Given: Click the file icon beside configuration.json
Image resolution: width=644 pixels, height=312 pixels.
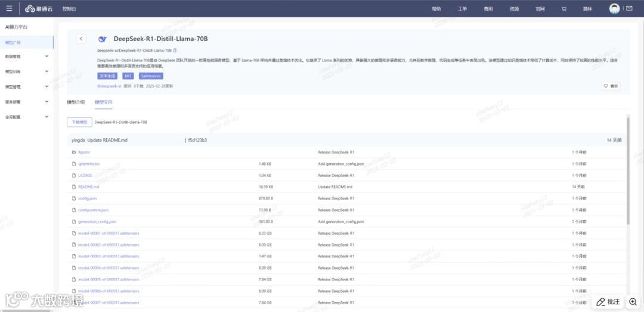Looking at the screenshot, I should [74, 210].
